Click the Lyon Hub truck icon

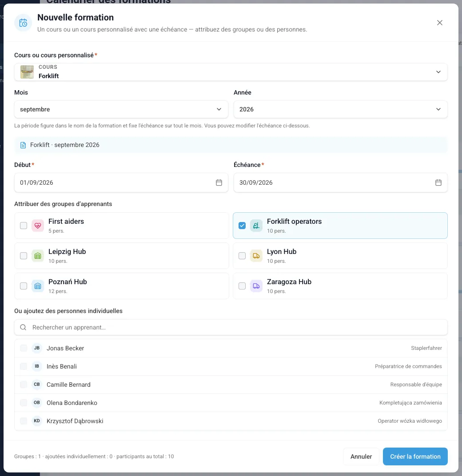(256, 256)
